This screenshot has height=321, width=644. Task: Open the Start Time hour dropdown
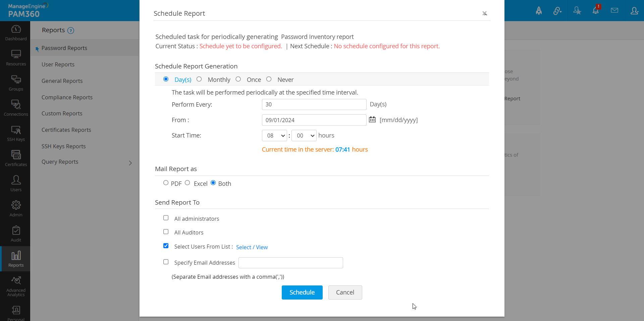[x=274, y=136]
